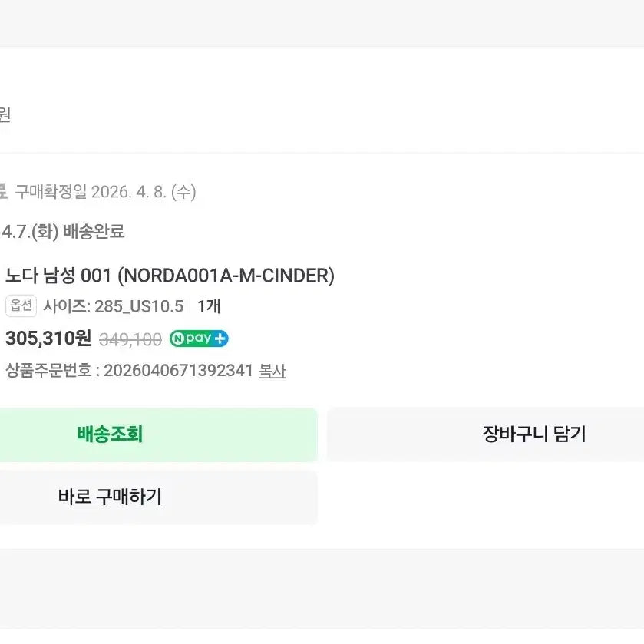Tap the blue plus sign on Npay badge
The image size is (644, 644).
point(220,339)
